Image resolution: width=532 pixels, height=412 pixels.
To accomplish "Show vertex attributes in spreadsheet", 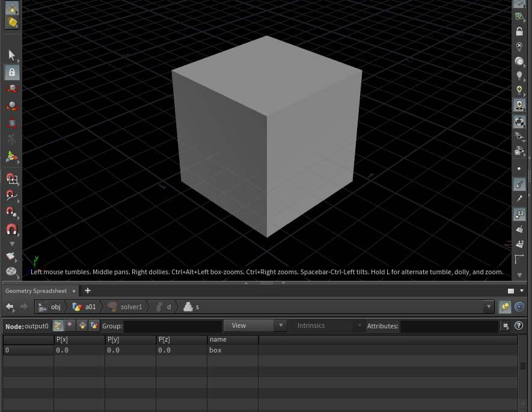I will (70, 326).
